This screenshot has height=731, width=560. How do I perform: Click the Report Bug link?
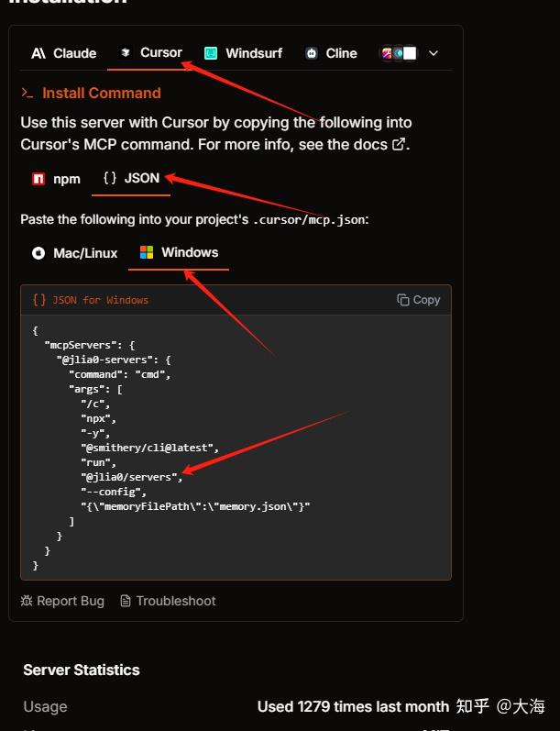[62, 601]
